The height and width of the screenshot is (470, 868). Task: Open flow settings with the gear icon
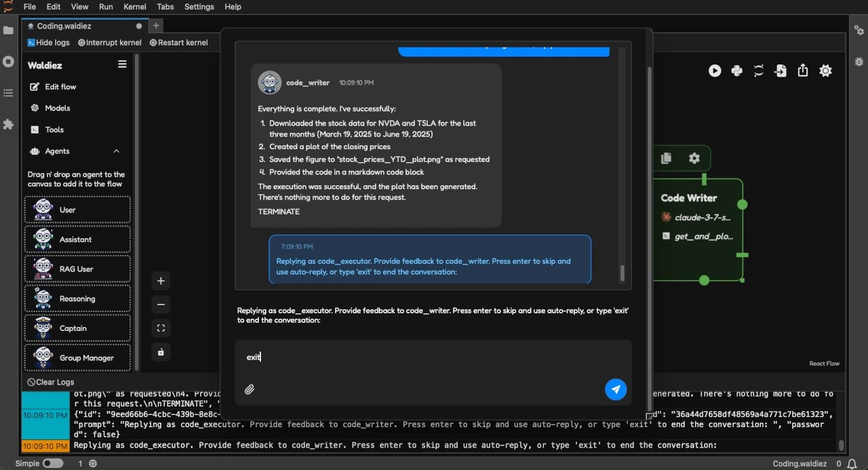[x=825, y=71]
